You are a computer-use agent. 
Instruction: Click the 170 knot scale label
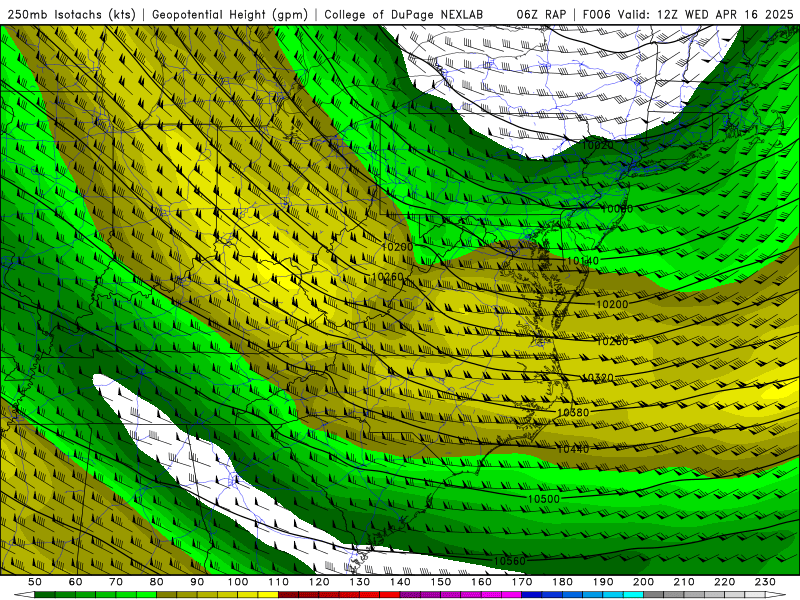522,582
